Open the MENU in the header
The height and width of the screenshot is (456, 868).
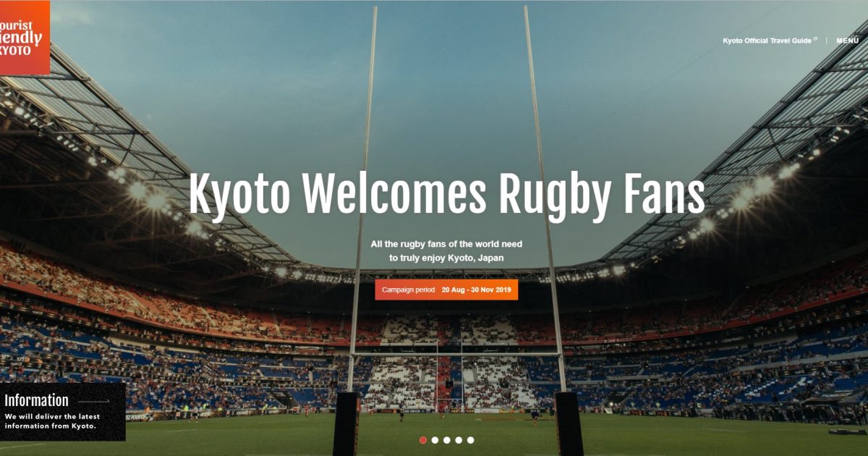click(x=848, y=41)
